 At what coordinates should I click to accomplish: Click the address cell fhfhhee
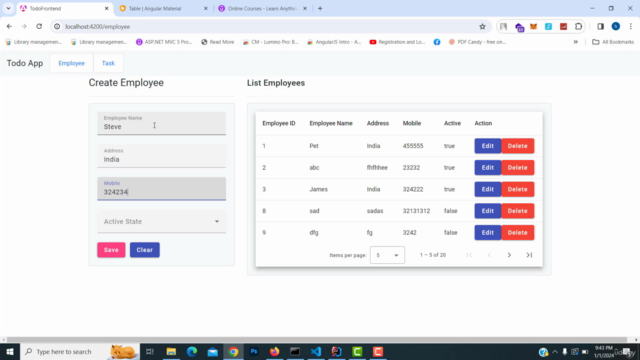[377, 167]
